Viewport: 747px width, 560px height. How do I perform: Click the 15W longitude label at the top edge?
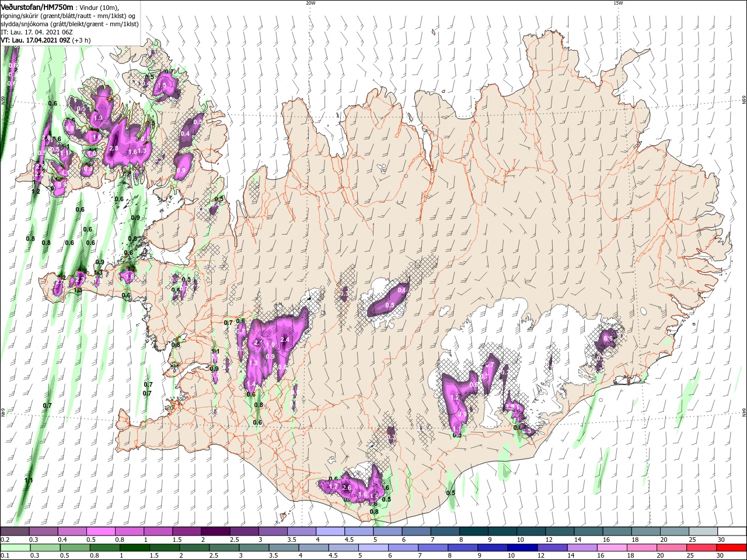point(618,3)
